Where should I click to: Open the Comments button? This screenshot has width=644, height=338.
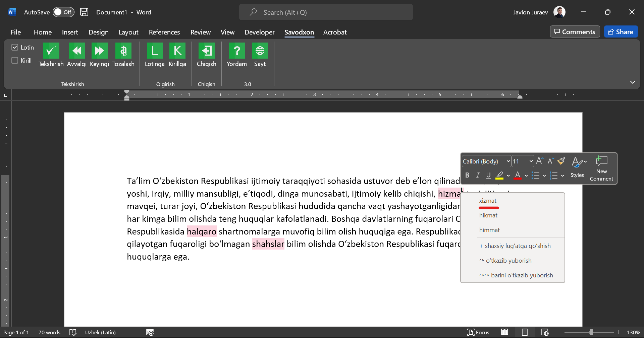coord(575,32)
